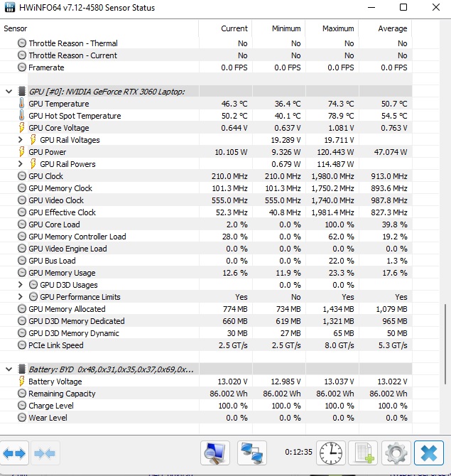Click the shrink columns arrows toolbar button
This screenshot has height=476, width=451.
pyautogui.click(x=45, y=453)
